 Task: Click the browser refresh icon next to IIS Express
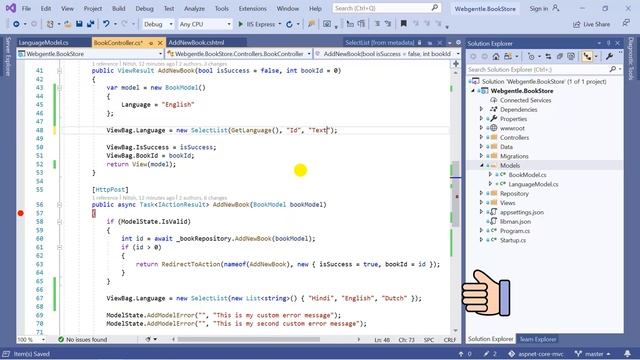click(289, 24)
